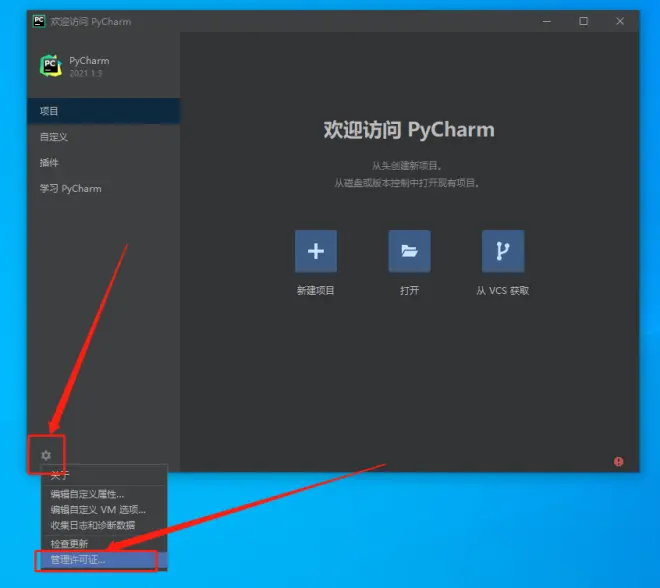660x588 pixels.
Task: Select the 项目 tab in the sidebar
Action: [104, 111]
